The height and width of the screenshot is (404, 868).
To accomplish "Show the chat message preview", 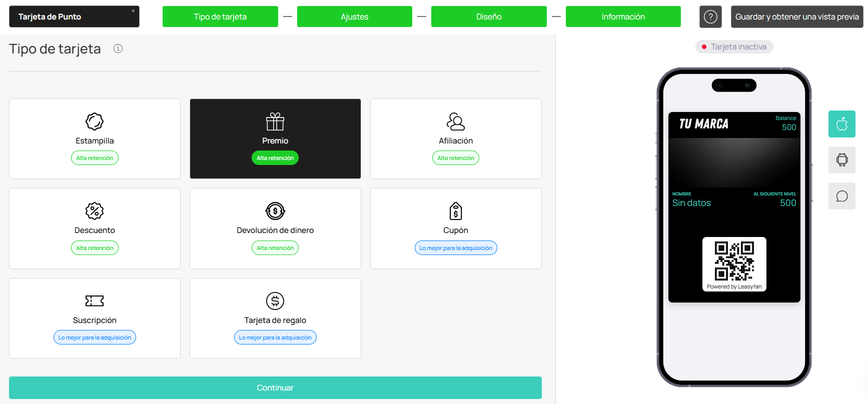I will click(841, 196).
